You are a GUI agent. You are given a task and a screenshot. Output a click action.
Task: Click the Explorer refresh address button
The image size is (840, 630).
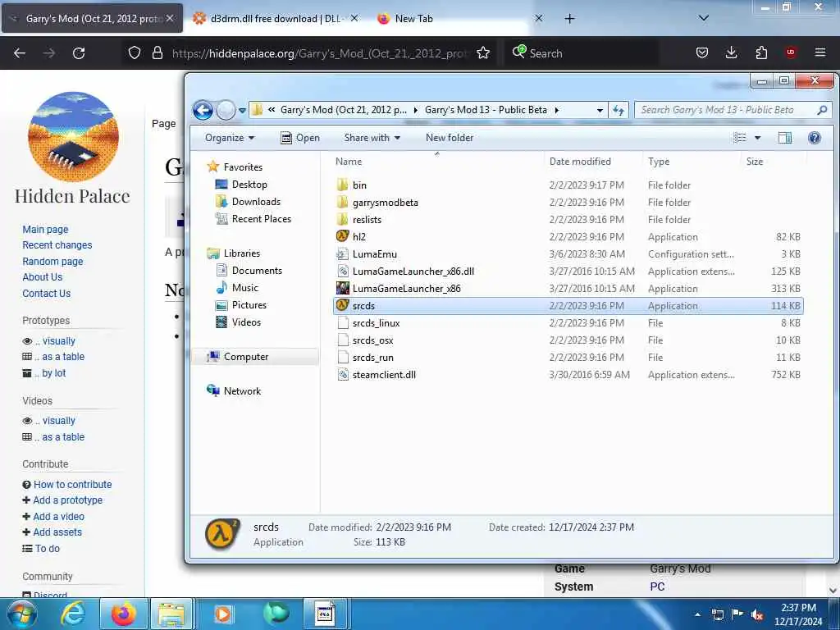tap(619, 111)
